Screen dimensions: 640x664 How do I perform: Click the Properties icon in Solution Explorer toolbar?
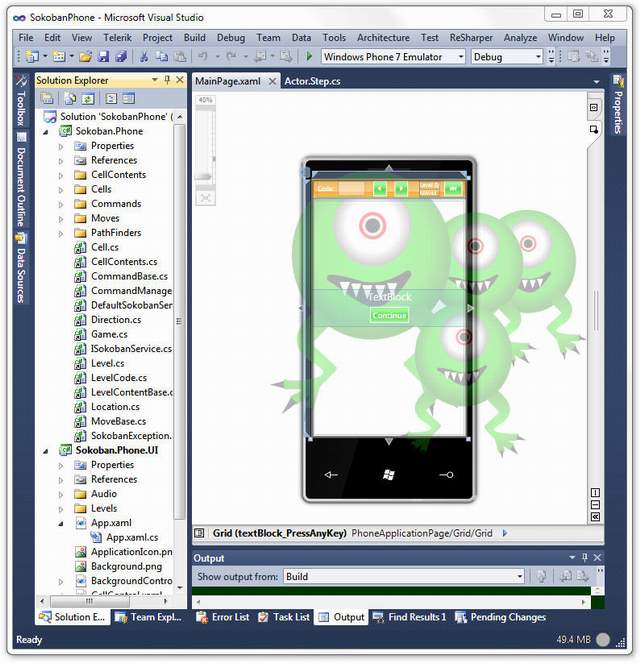47,99
